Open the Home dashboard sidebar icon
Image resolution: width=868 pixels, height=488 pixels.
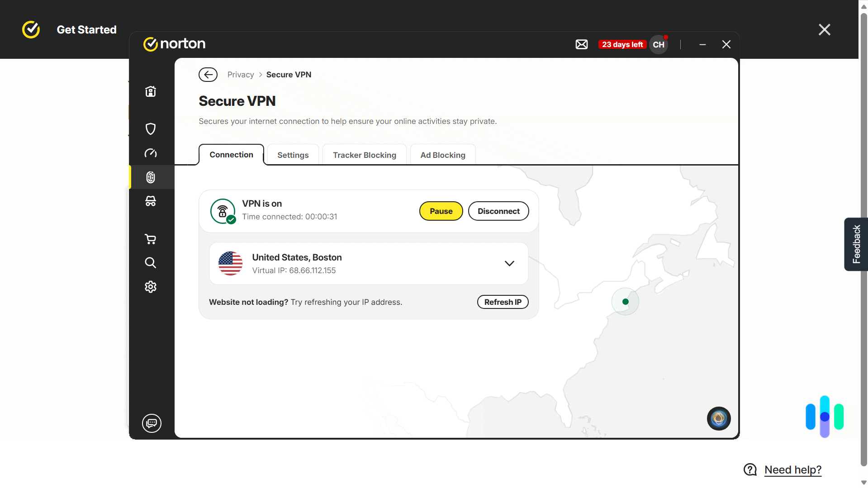point(151,91)
